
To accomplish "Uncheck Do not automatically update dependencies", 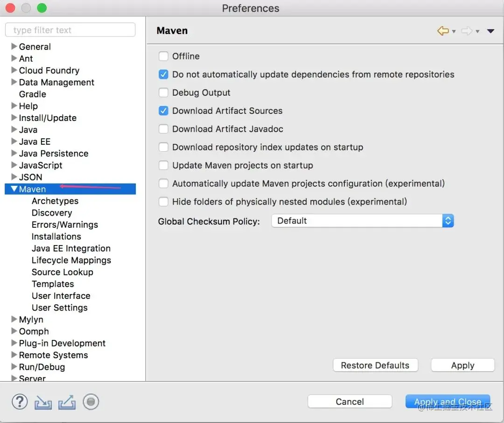I will coord(163,74).
